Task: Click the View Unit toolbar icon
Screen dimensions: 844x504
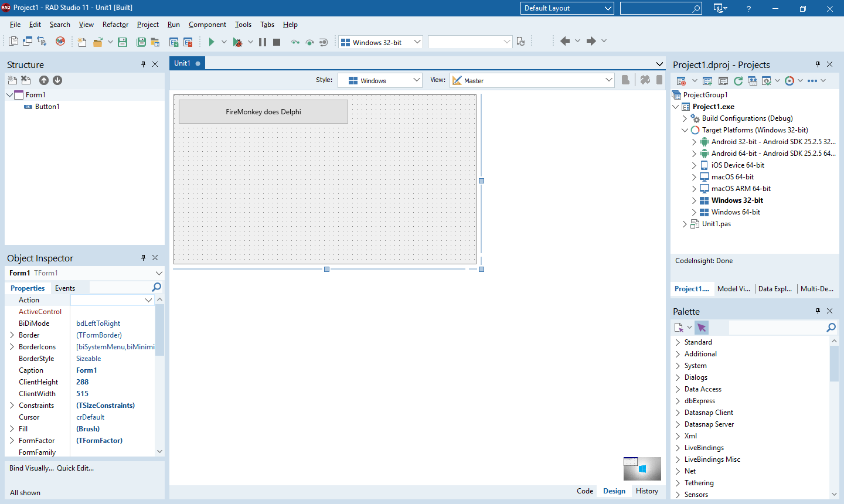Action: point(13,42)
